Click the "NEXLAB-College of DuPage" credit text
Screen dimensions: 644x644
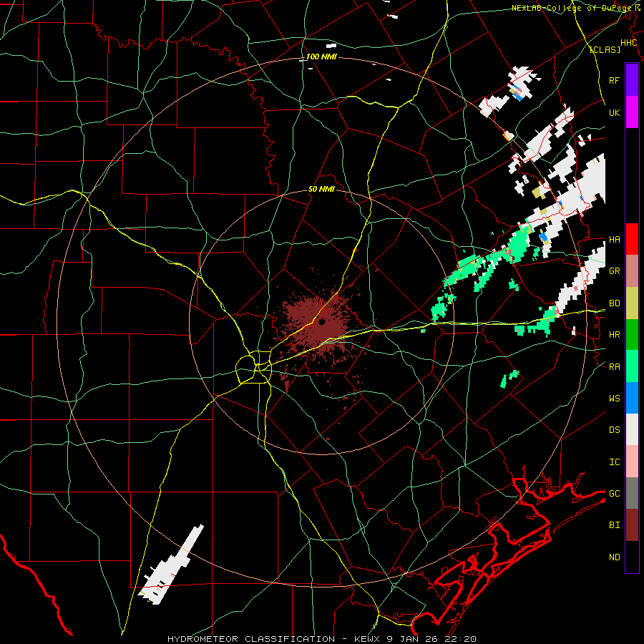pyautogui.click(x=572, y=8)
